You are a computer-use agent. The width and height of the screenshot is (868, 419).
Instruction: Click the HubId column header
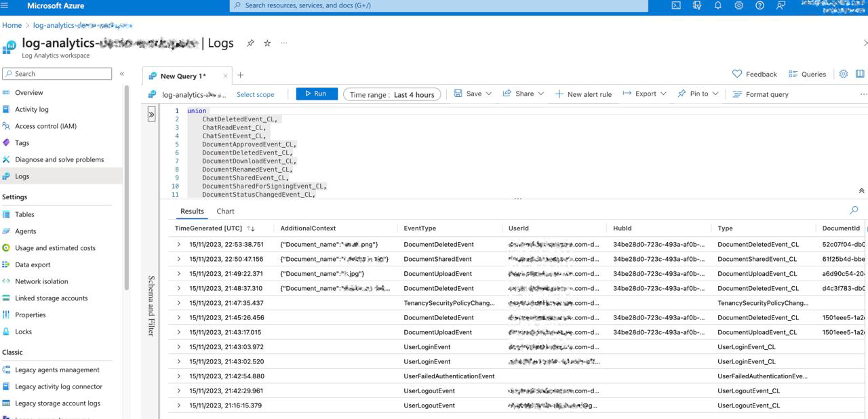[x=622, y=228]
